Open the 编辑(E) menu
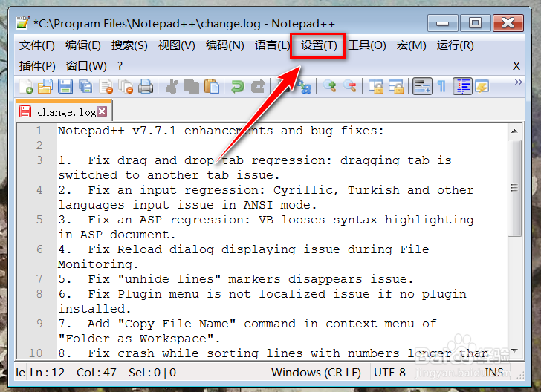Viewport: 541px width, 392px height. [82, 45]
